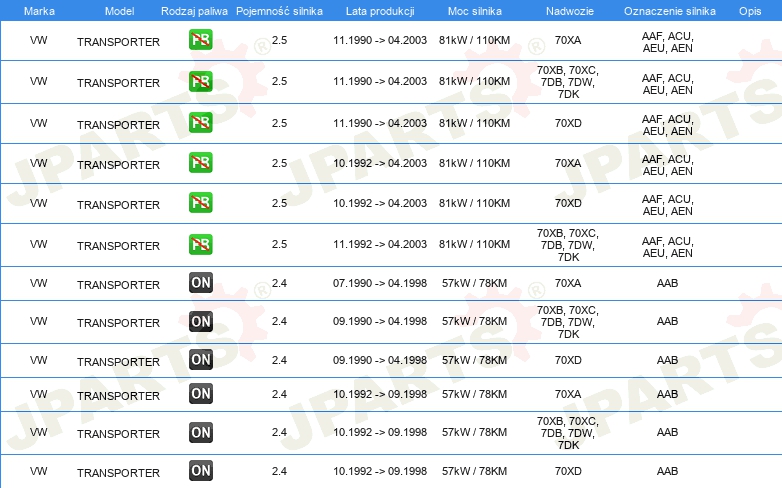Click PB fuel icon in 11.1990 70XD row
The image size is (782, 488).
click(x=200, y=123)
